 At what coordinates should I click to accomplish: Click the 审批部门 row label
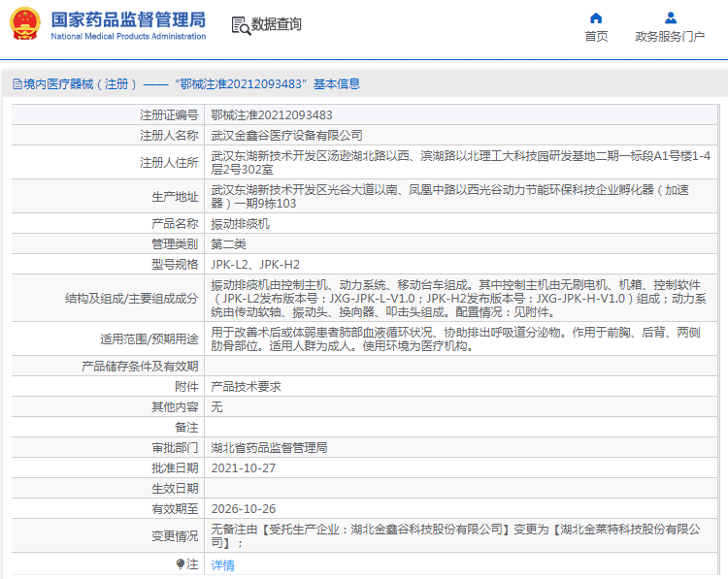(x=175, y=448)
